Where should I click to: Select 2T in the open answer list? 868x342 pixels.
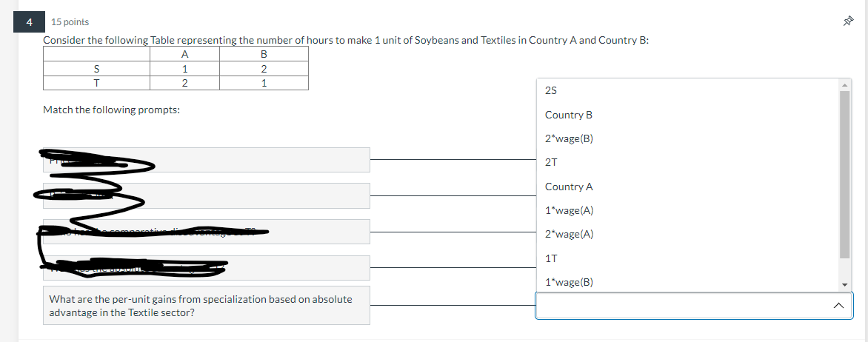click(689, 163)
